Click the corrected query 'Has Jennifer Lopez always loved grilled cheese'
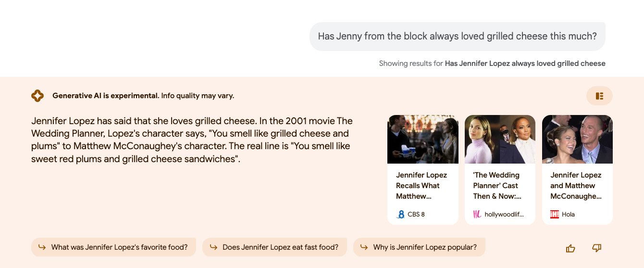 point(525,64)
